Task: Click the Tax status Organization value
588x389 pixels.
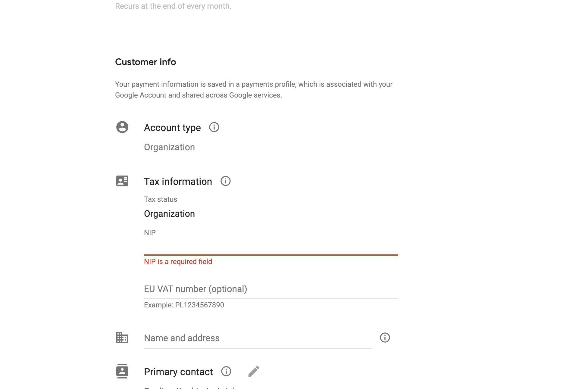Action: point(169,214)
